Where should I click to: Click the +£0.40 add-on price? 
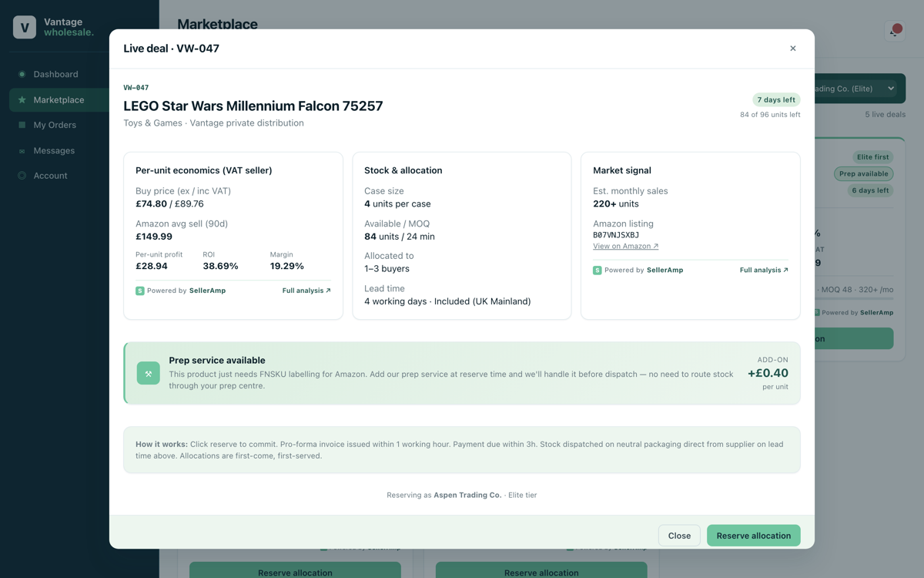click(x=768, y=373)
